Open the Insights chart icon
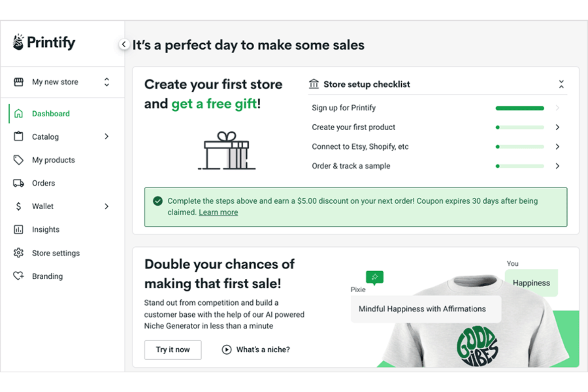The image size is (588, 392). tap(18, 229)
